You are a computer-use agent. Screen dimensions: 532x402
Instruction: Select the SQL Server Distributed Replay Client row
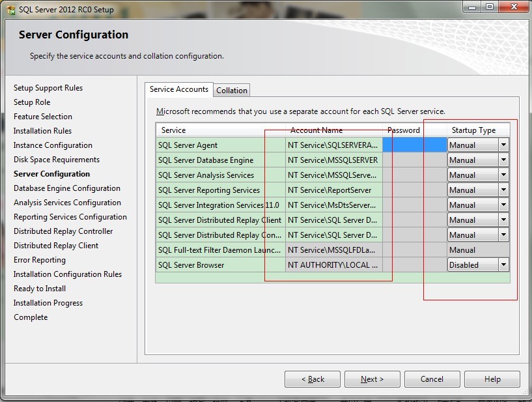pos(221,220)
